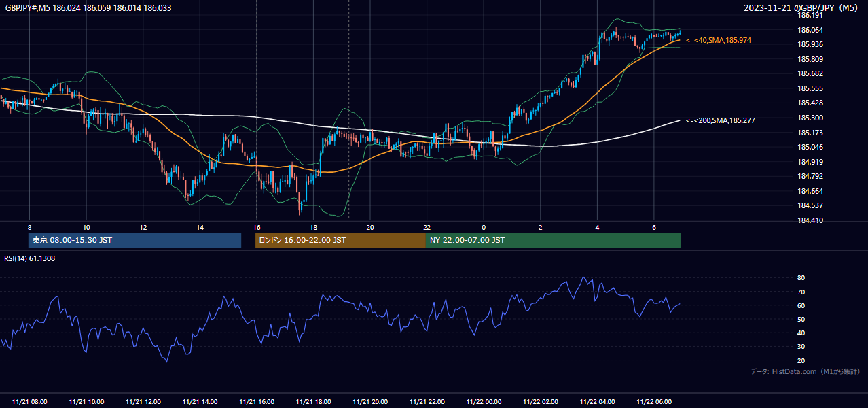
Task: Click the 185.046 price axis label
Action: [x=810, y=147]
